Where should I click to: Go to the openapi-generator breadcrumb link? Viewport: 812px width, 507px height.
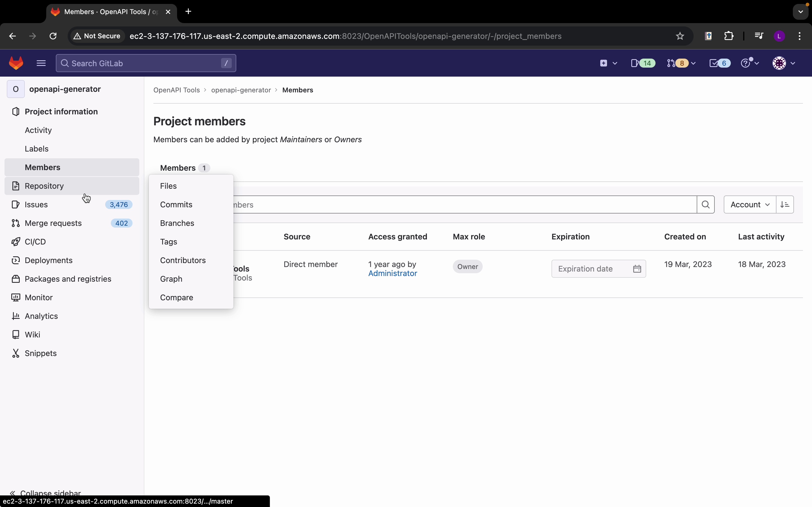(241, 90)
